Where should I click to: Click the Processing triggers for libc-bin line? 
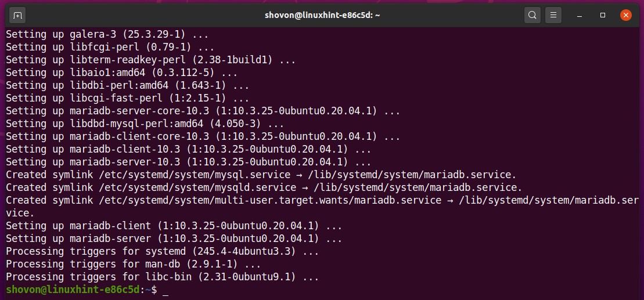[162, 277]
